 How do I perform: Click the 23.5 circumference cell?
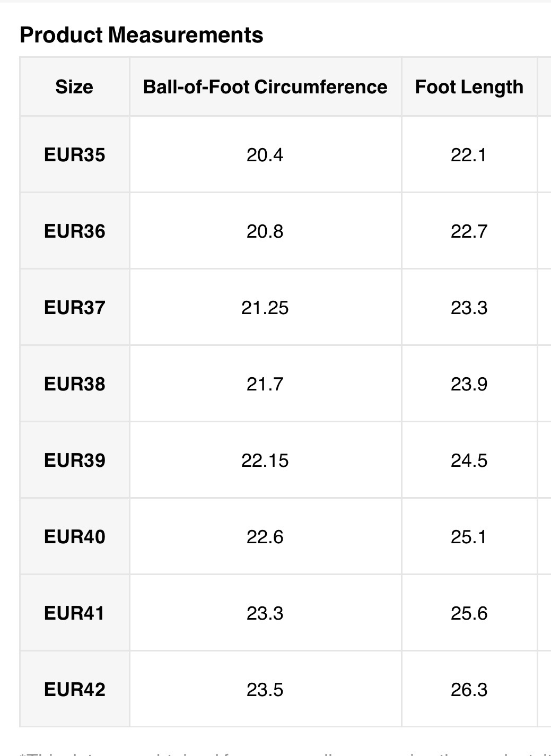point(265,690)
